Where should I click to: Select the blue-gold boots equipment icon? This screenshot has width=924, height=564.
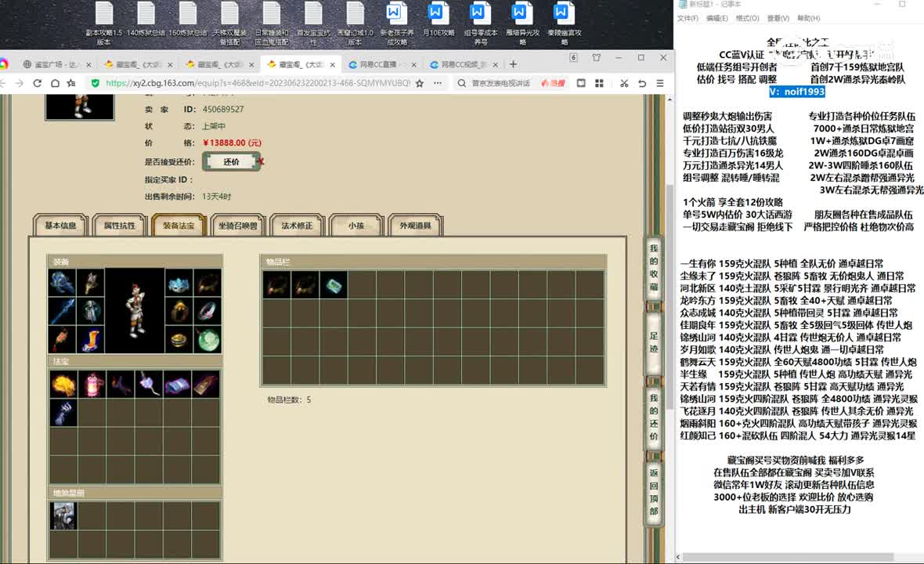click(91, 339)
